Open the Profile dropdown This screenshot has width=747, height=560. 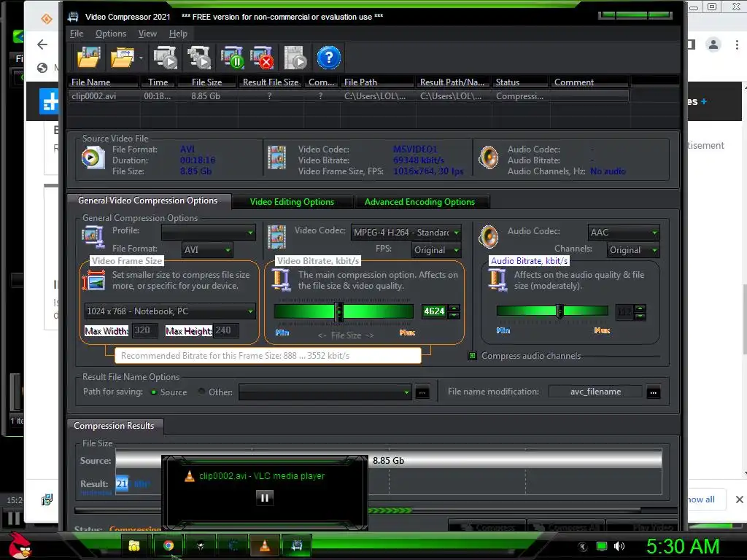point(208,233)
